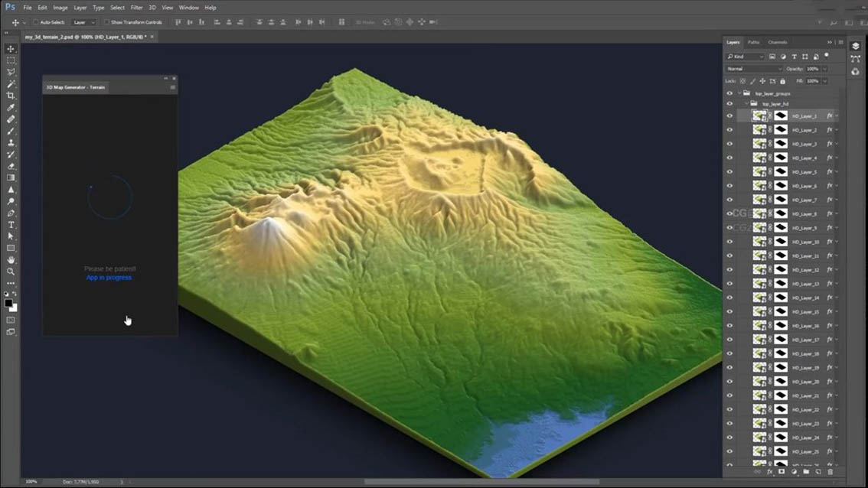Enable the Auto-Select checkbox

point(36,22)
